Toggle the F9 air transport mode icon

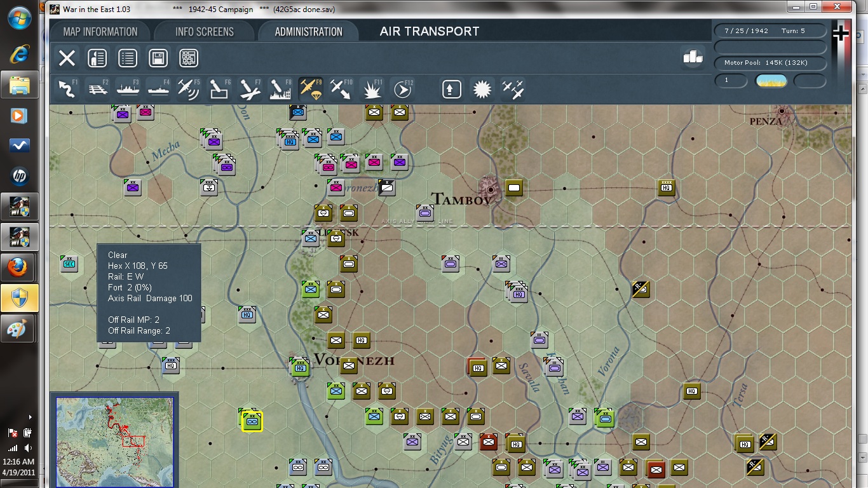tap(311, 89)
